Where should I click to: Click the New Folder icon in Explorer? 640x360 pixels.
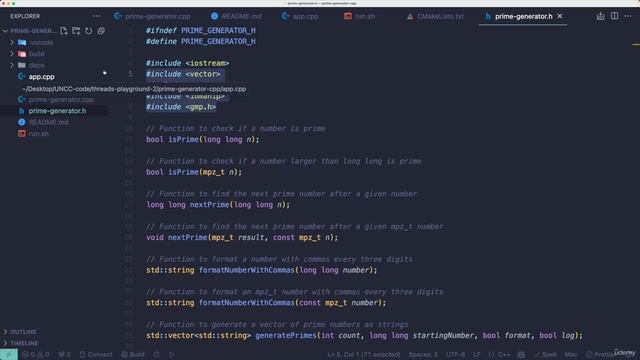point(76,31)
